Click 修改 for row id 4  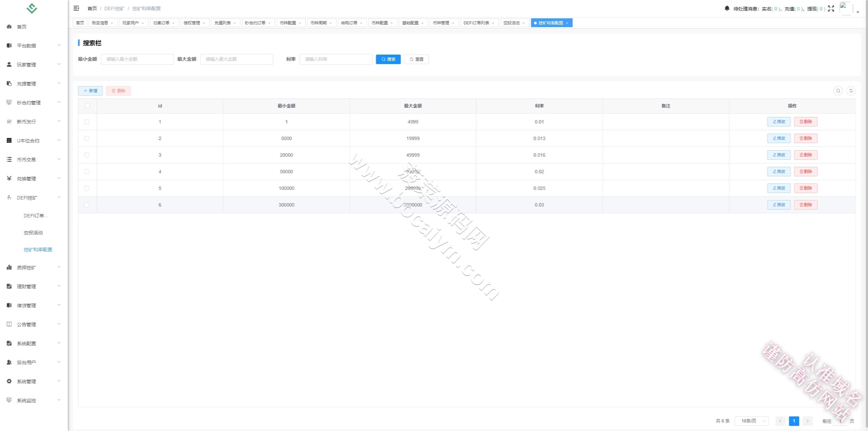(x=779, y=172)
